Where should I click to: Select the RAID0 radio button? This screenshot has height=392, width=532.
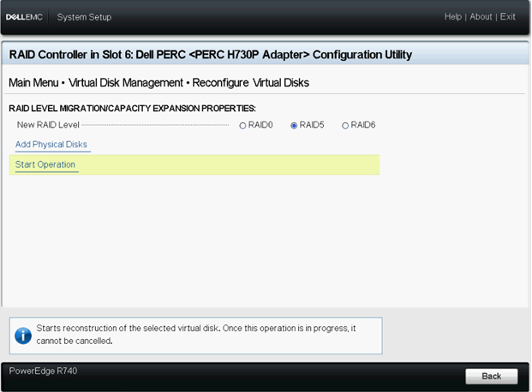pyautogui.click(x=242, y=126)
